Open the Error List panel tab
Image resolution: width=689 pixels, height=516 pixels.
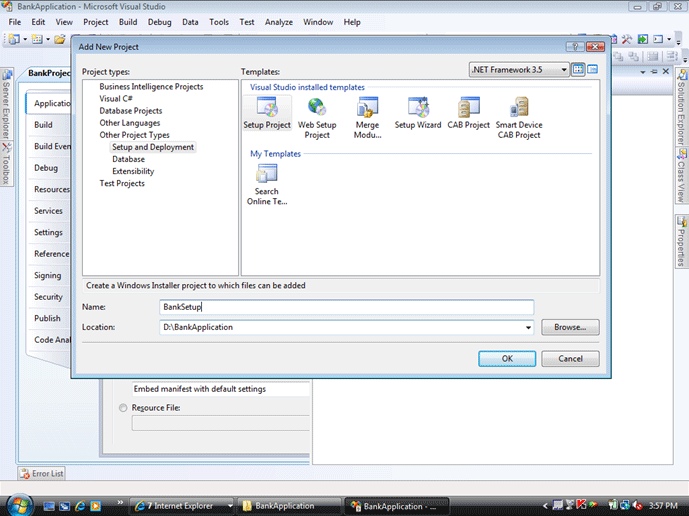[42, 473]
